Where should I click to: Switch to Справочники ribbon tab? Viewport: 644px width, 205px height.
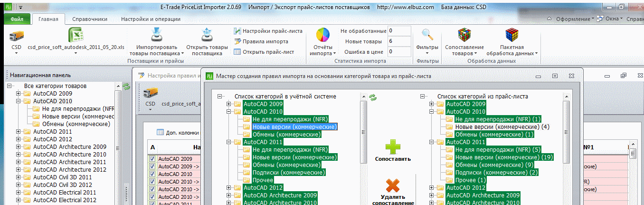(x=90, y=19)
